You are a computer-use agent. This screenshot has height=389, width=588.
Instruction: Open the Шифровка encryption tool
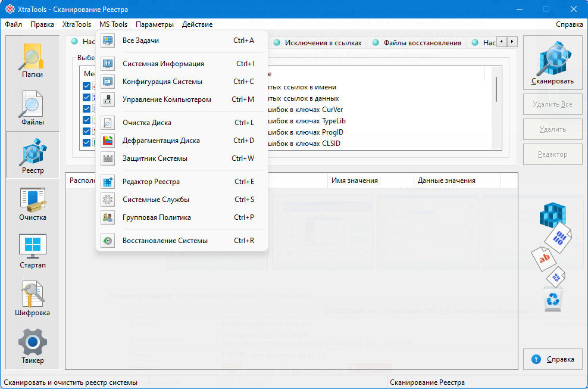(33, 298)
